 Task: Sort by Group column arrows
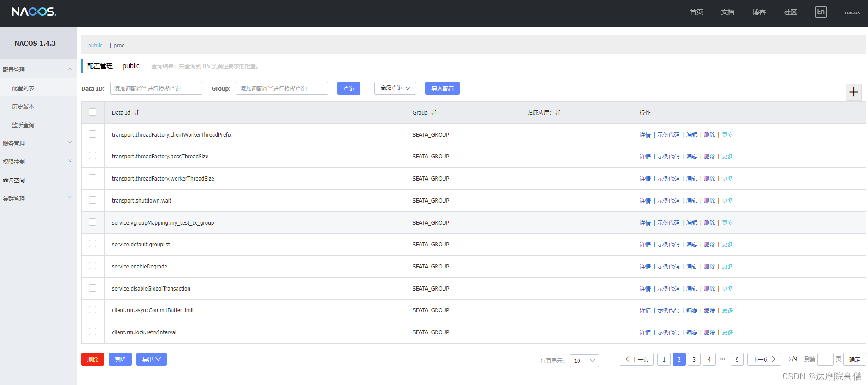[x=434, y=112]
